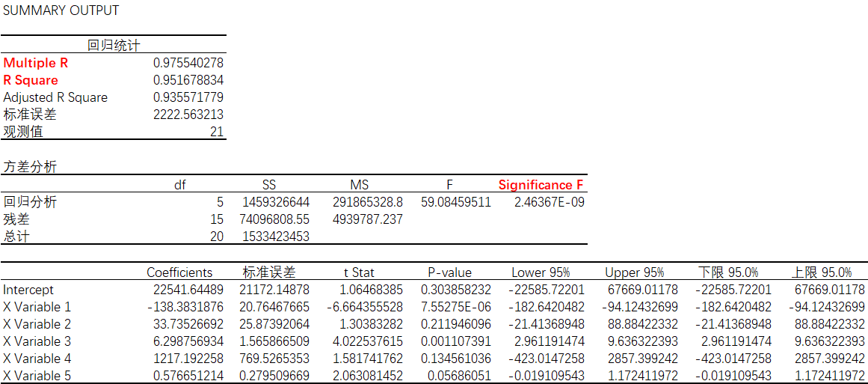868x384 pixels.
Task: Click the red R Square label
Action: click(x=31, y=80)
